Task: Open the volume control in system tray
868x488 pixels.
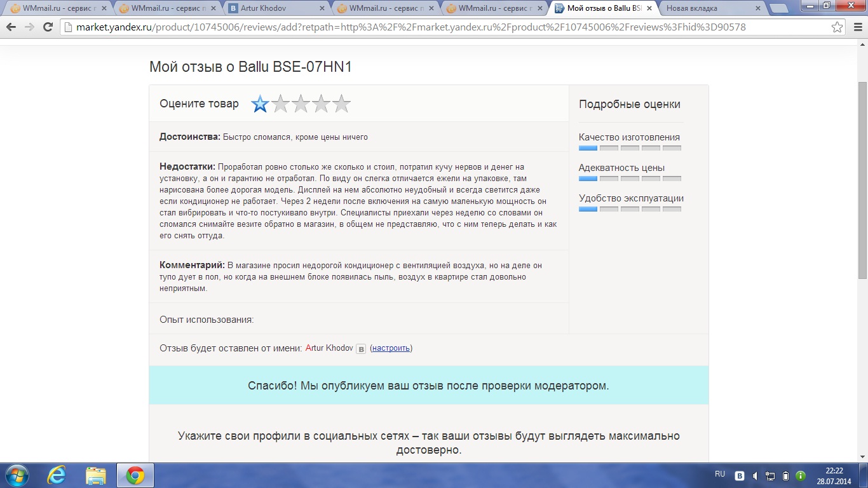Action: click(755, 475)
